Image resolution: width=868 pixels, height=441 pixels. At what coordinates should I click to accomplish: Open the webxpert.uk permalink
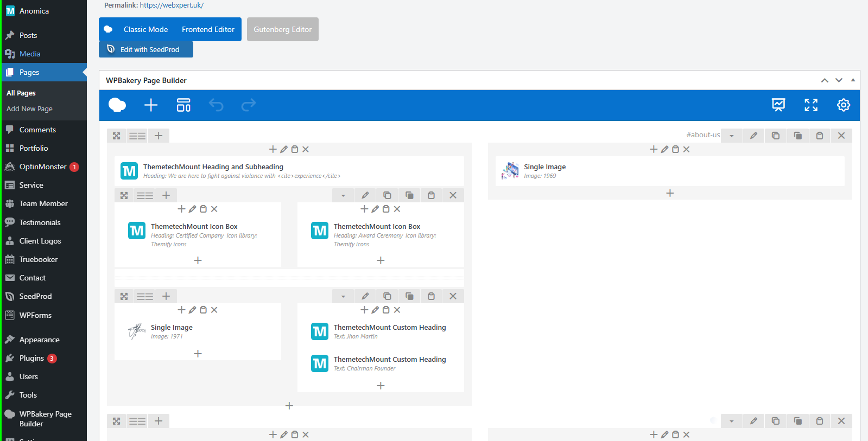tap(172, 5)
